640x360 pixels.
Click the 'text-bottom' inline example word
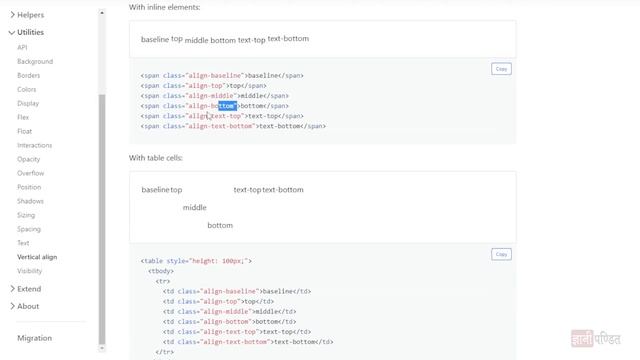(288, 39)
